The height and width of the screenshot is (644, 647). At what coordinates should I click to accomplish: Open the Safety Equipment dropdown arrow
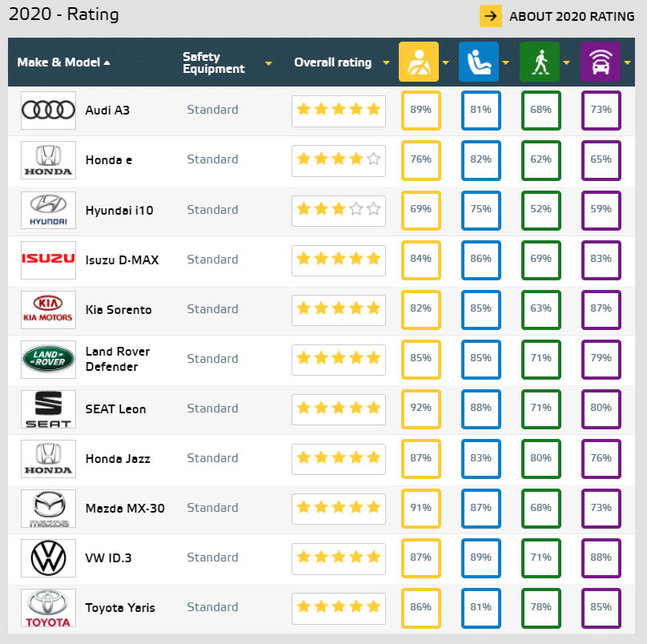[x=269, y=63]
